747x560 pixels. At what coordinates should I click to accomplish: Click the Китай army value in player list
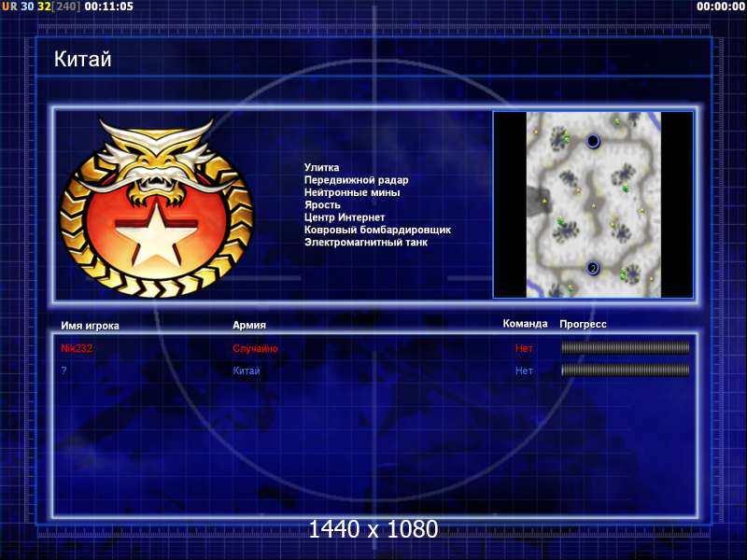point(247,371)
